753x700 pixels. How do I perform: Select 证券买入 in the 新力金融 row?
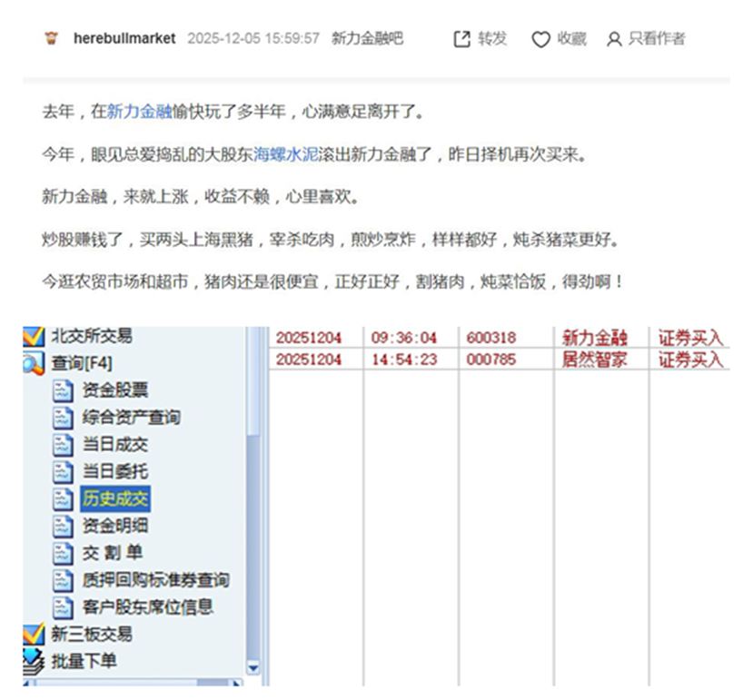click(690, 338)
